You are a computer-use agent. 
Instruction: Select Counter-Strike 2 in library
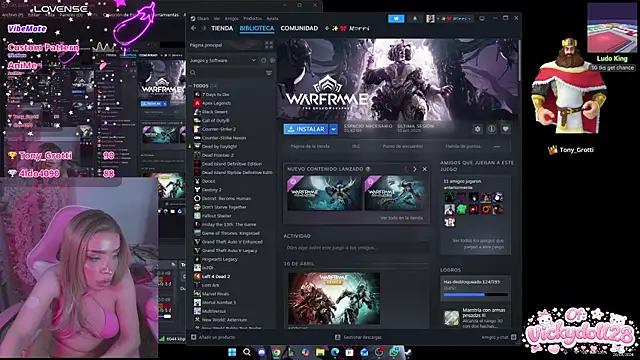219,129
